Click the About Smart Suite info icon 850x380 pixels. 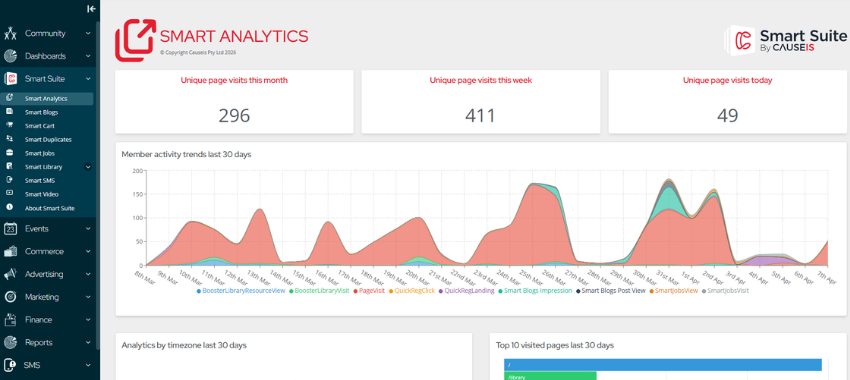pyautogui.click(x=9, y=208)
